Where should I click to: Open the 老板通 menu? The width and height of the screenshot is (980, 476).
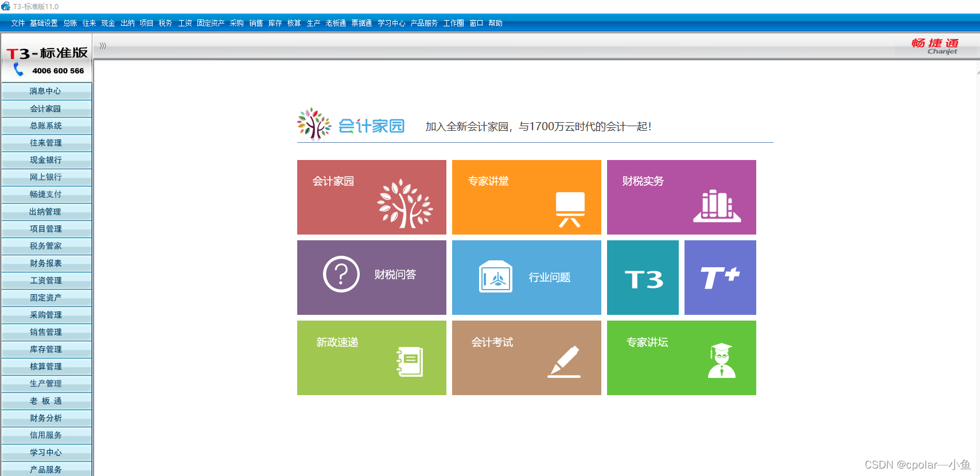coord(336,23)
